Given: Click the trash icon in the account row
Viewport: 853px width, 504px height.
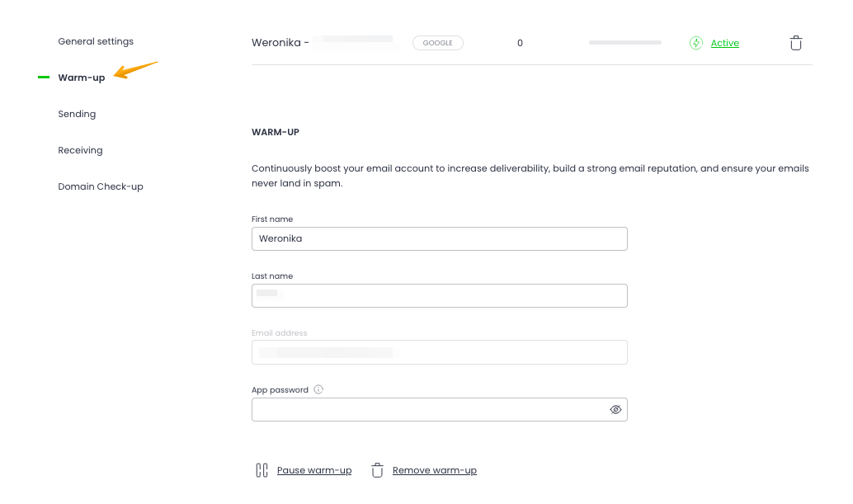Looking at the screenshot, I should (x=796, y=43).
